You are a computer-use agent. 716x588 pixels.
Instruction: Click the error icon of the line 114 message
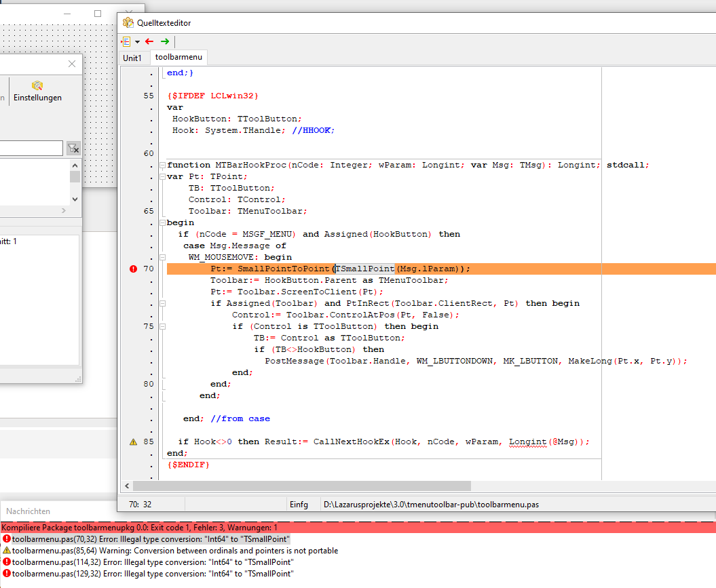pyautogui.click(x=7, y=562)
